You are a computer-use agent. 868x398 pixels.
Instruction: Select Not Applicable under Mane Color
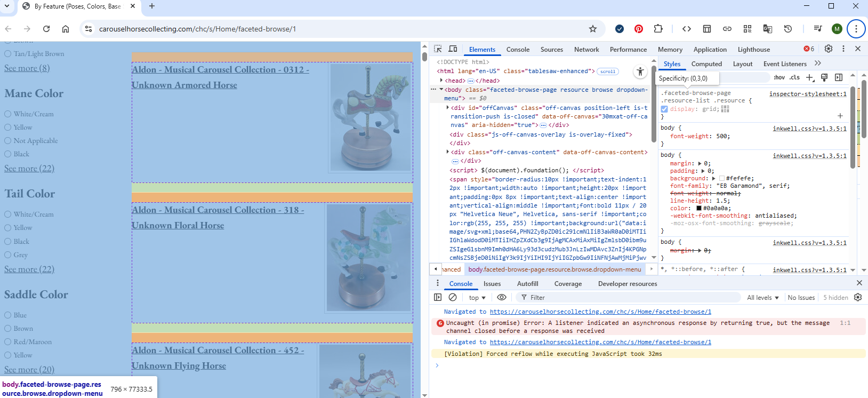click(x=8, y=141)
